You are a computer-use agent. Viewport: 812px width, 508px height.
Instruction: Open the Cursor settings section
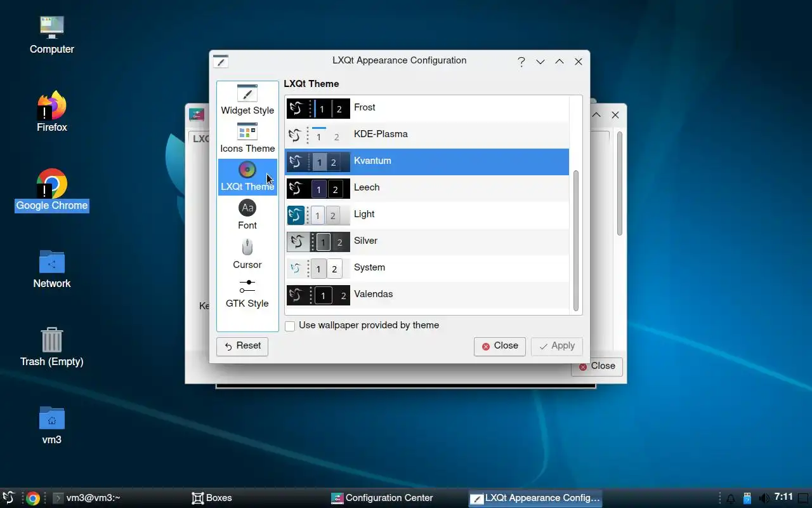point(247,254)
